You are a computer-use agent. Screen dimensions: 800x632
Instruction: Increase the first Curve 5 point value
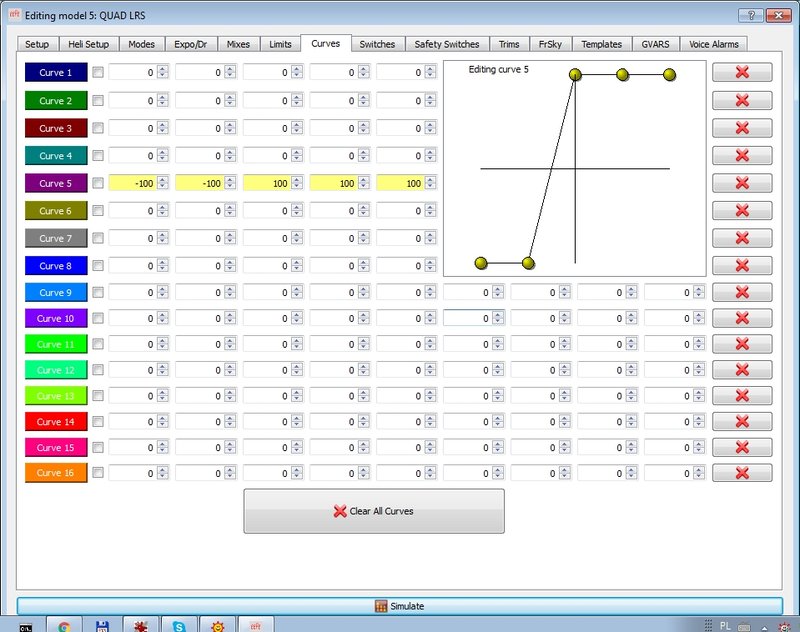pos(163,180)
